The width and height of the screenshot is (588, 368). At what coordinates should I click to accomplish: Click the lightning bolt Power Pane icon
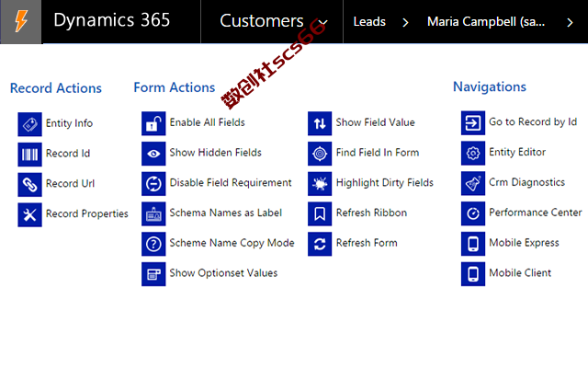21,21
